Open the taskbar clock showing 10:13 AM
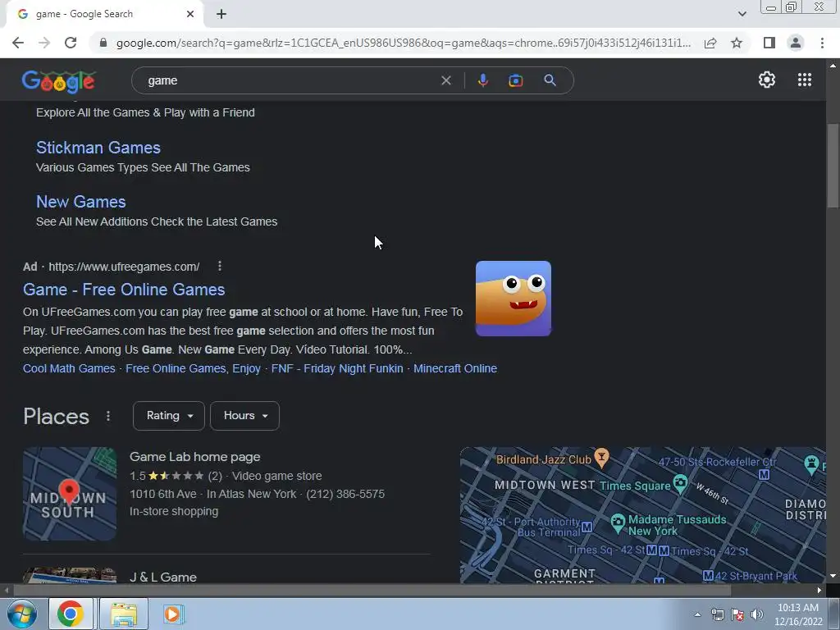840x630 pixels. tap(798, 614)
